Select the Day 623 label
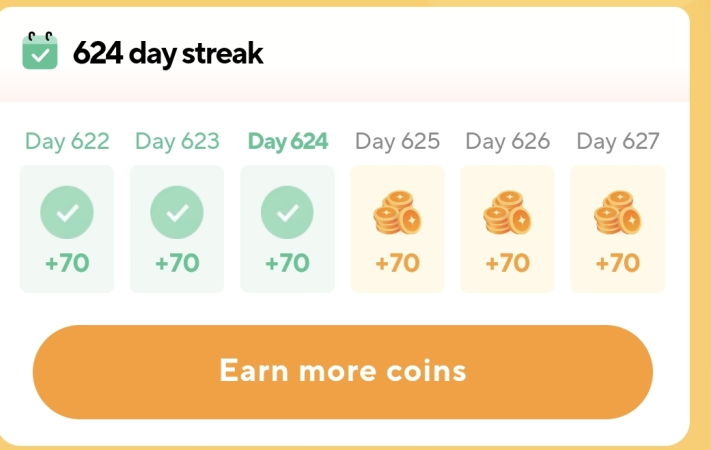Screen dimensions: 711x450 177,141
